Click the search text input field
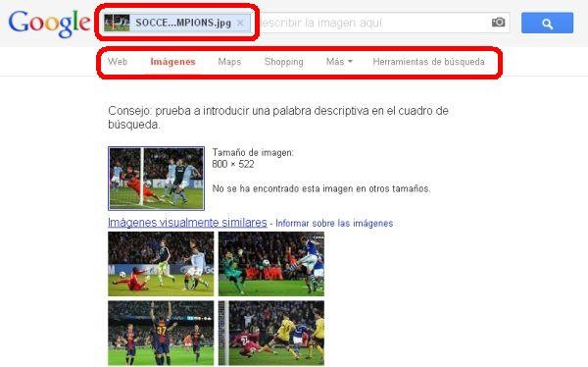The height and width of the screenshot is (367, 588). coord(373,23)
